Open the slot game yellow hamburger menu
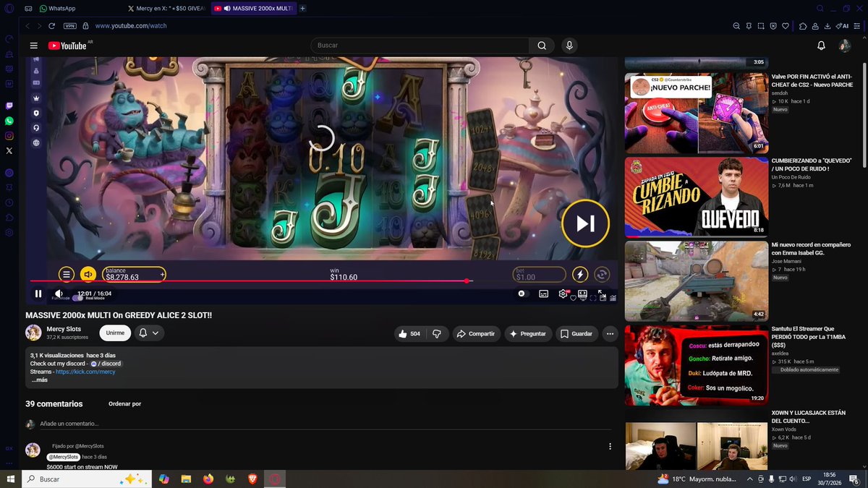 66,274
